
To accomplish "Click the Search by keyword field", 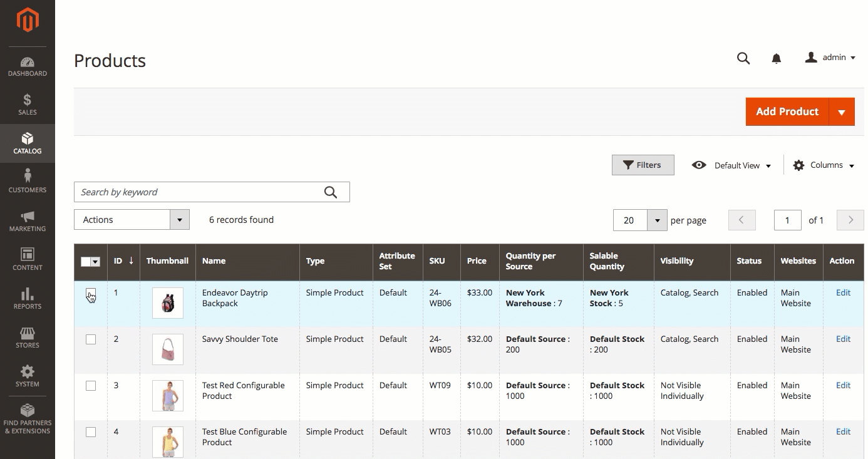I will [x=200, y=192].
